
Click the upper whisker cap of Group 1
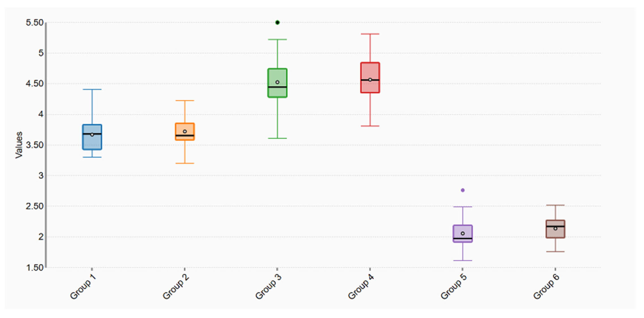92,89
